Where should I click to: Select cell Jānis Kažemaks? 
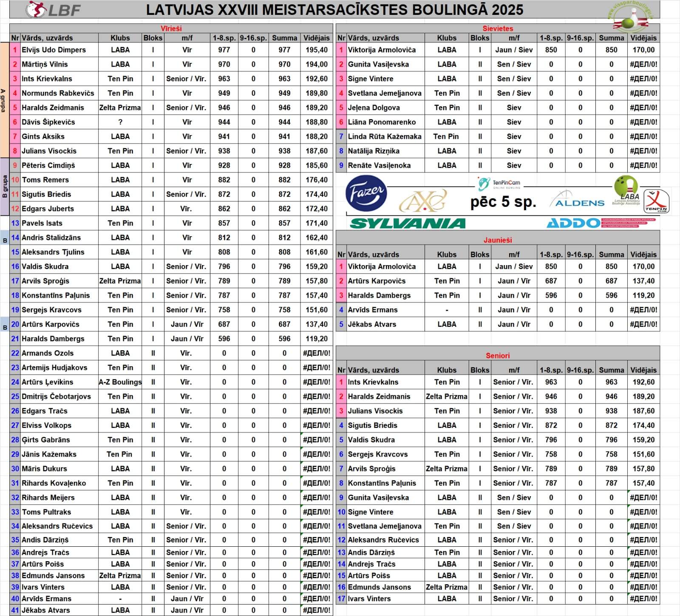[59, 454]
